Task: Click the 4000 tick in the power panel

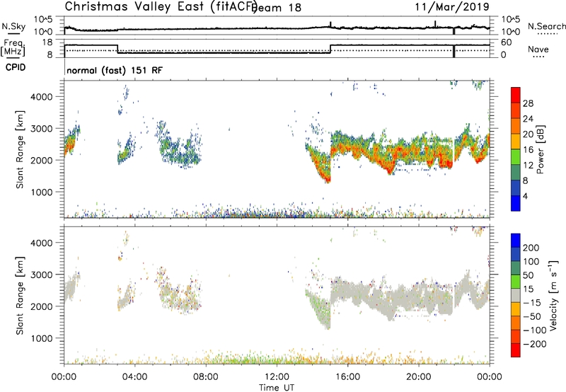Action: (x=41, y=97)
